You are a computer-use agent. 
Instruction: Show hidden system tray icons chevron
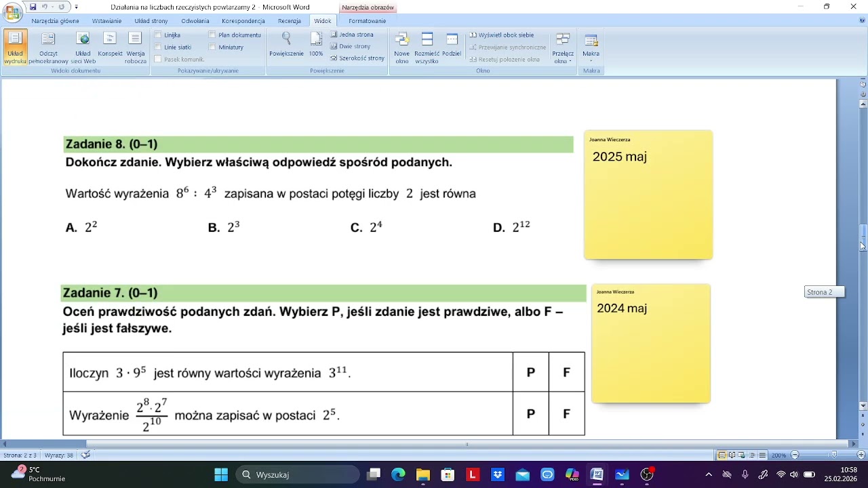(709, 474)
